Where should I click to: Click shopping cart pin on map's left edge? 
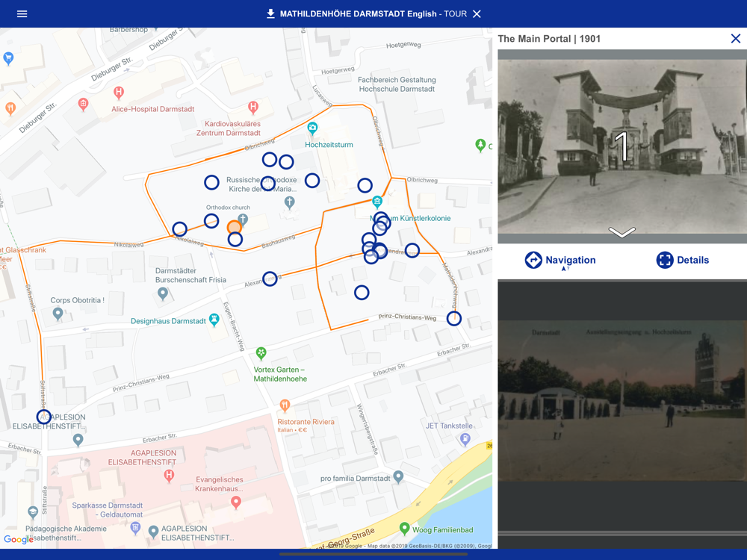pos(8,58)
